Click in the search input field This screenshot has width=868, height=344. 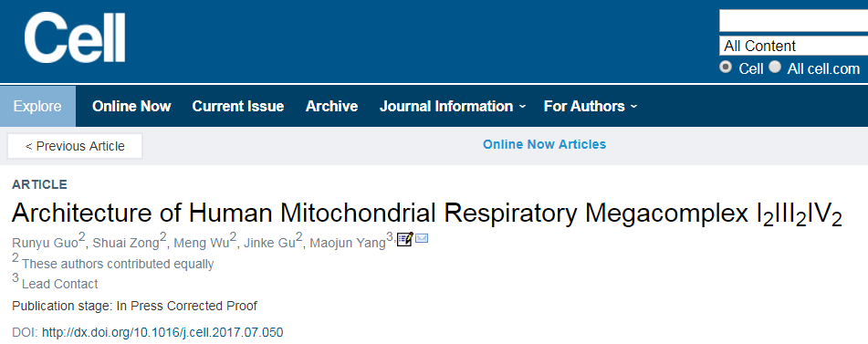point(793,21)
